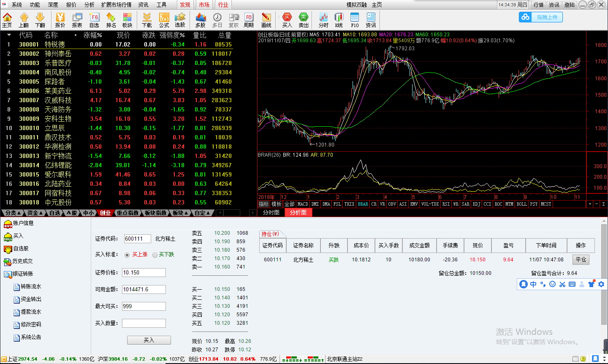Screen dimensions: 608x364
Task: Open the 报表 reports icon
Action: coord(77,20)
